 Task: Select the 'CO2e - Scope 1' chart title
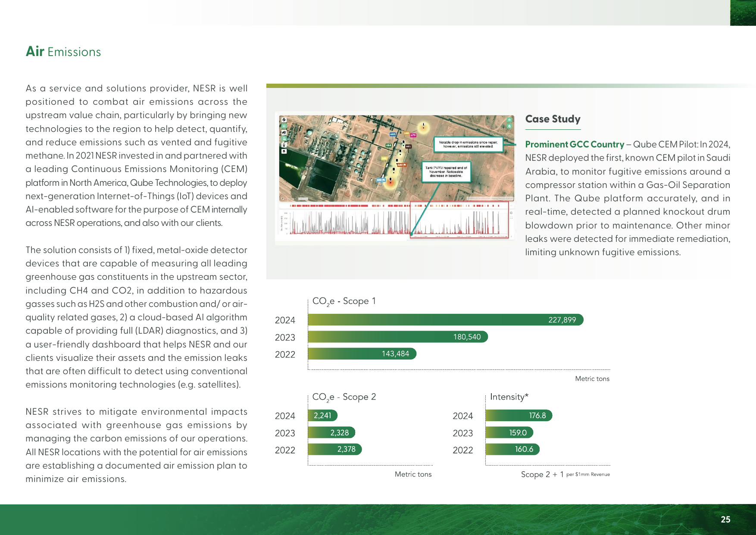tap(344, 301)
